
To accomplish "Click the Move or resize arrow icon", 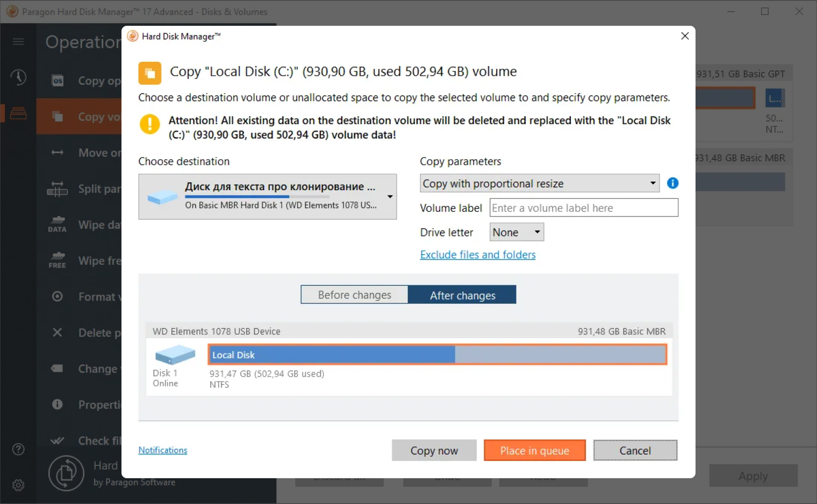I will tap(58, 153).
